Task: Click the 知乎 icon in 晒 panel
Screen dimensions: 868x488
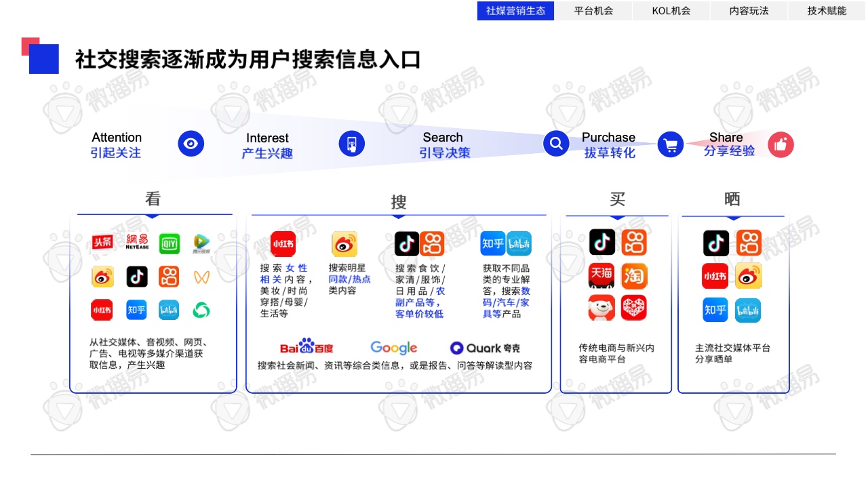Action: pos(716,310)
